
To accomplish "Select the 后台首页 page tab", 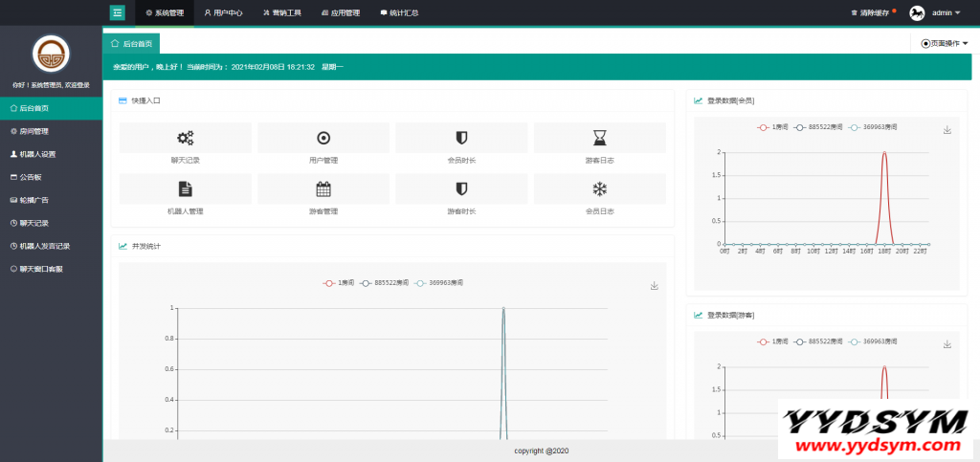I will click(x=132, y=43).
